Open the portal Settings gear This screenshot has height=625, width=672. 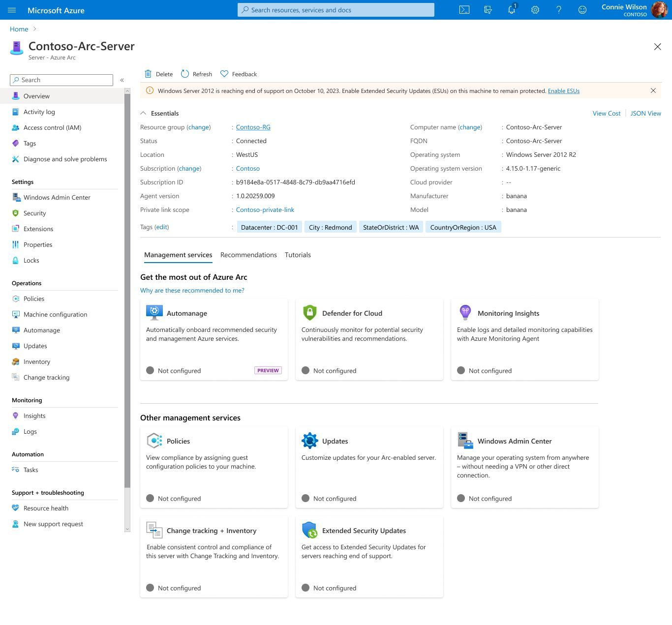[535, 9]
